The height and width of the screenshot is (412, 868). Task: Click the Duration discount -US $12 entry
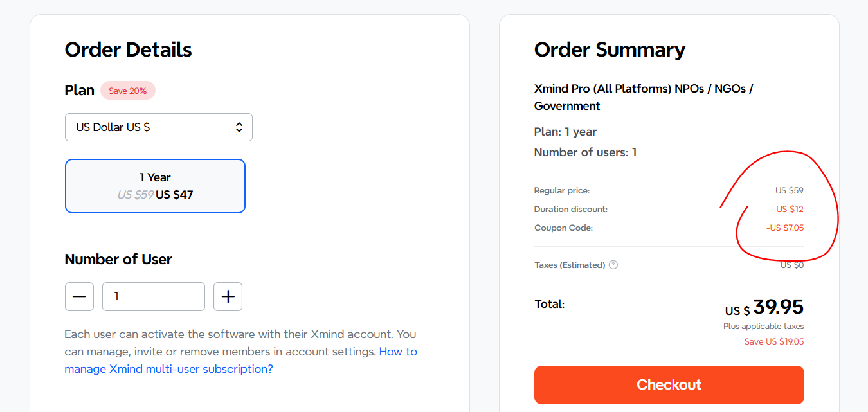coord(787,209)
